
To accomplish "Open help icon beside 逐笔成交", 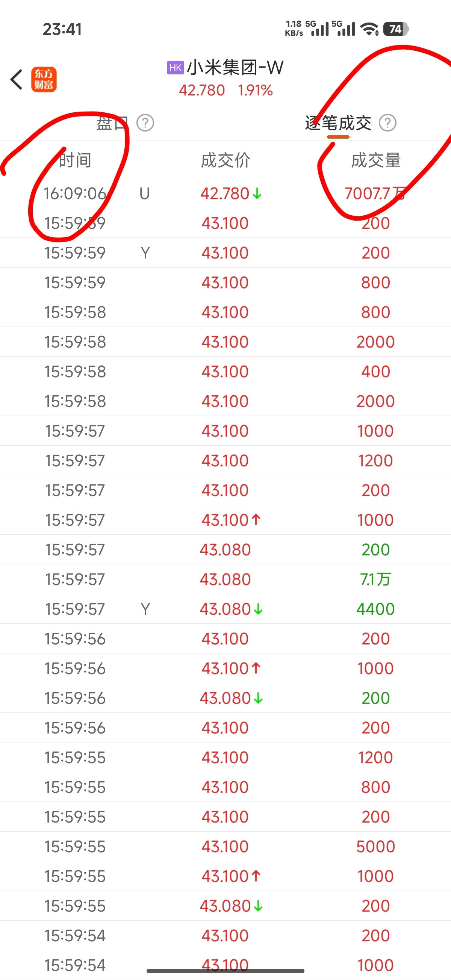I will [x=388, y=123].
